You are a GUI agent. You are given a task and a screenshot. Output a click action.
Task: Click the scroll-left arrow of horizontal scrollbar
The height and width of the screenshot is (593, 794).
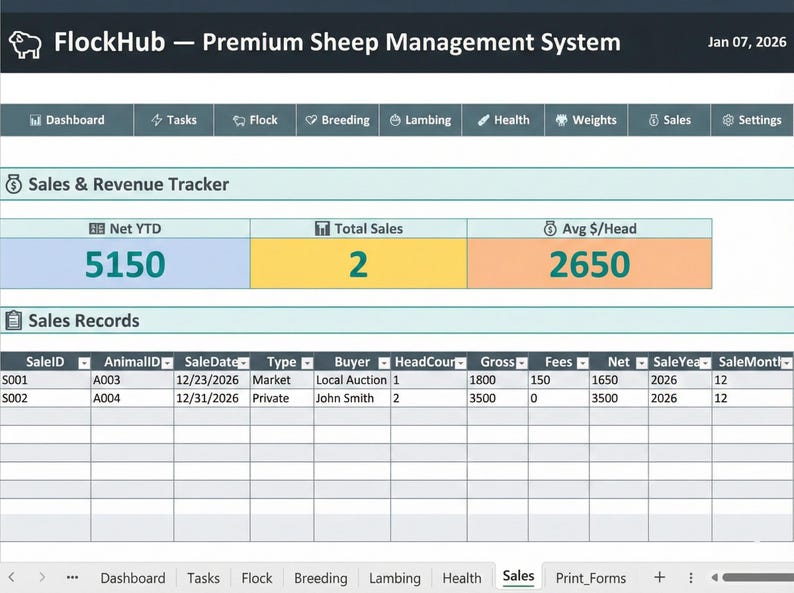(x=714, y=577)
